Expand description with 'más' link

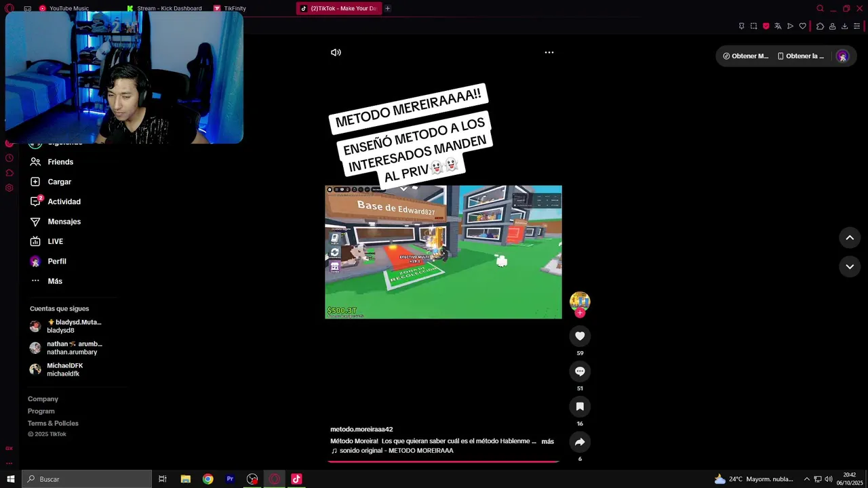(x=547, y=441)
